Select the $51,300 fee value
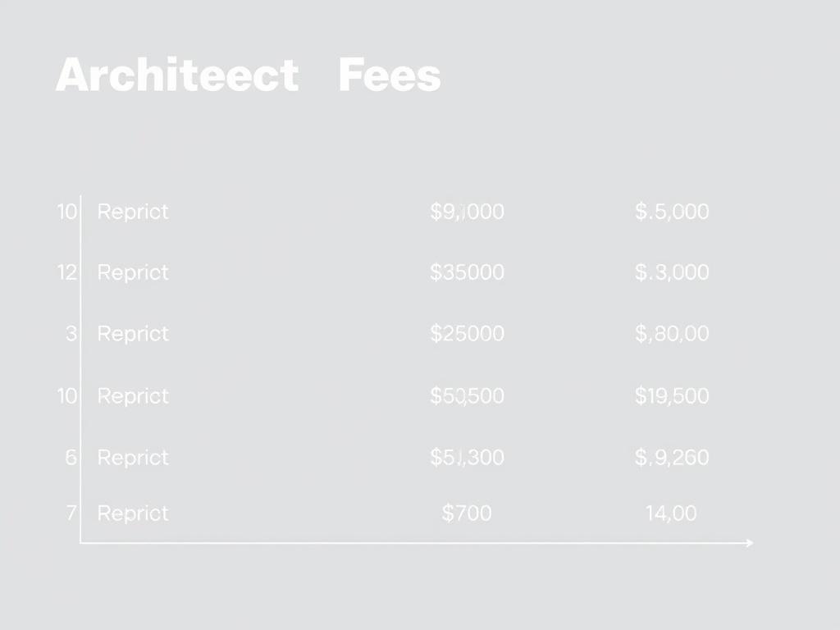840x630 pixels. (467, 457)
